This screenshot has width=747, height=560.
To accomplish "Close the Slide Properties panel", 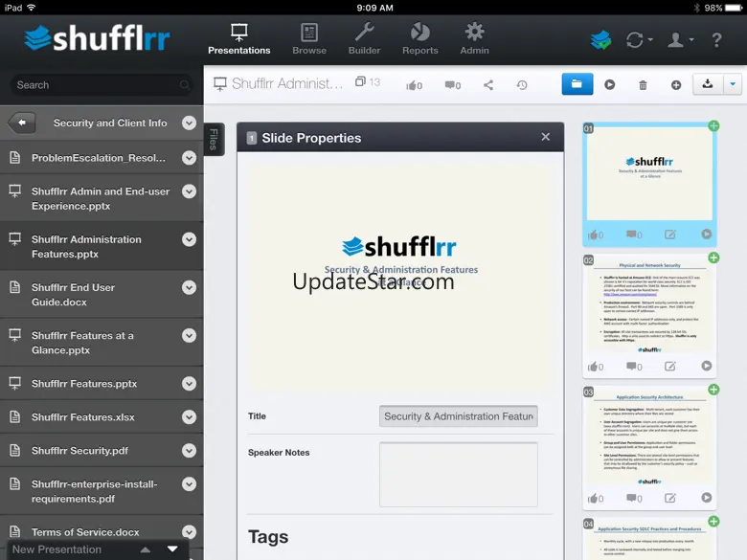I will [x=546, y=137].
